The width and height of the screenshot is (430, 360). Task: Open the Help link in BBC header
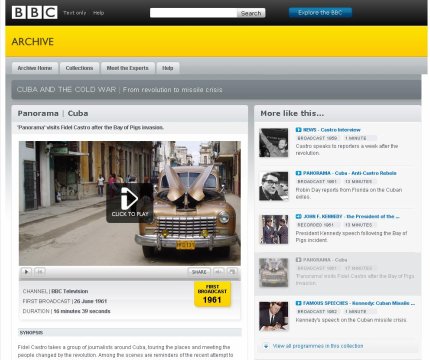[99, 13]
